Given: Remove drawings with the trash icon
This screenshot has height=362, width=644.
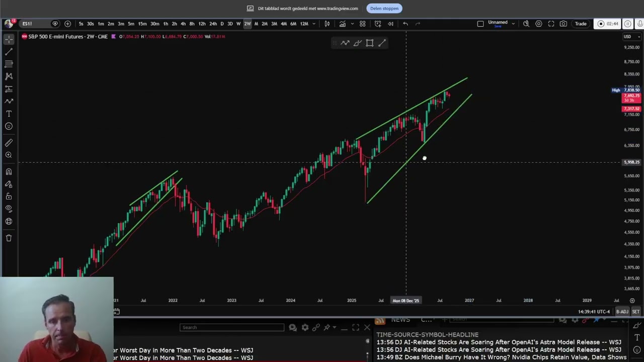Looking at the screenshot, I should pos(9,238).
